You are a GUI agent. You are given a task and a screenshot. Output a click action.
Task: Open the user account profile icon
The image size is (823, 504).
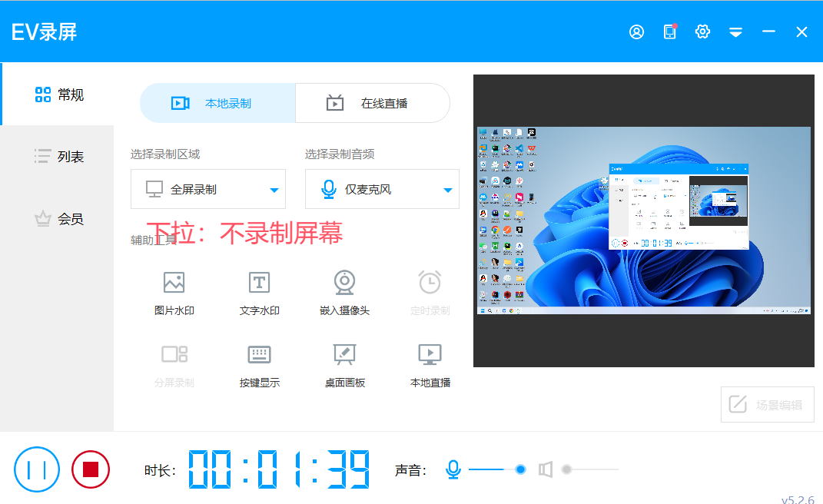(636, 32)
